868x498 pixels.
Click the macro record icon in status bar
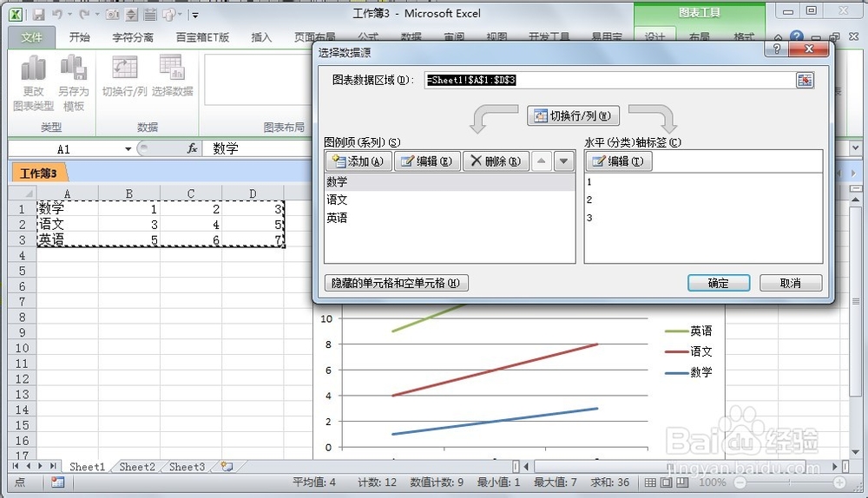pyautogui.click(x=57, y=482)
